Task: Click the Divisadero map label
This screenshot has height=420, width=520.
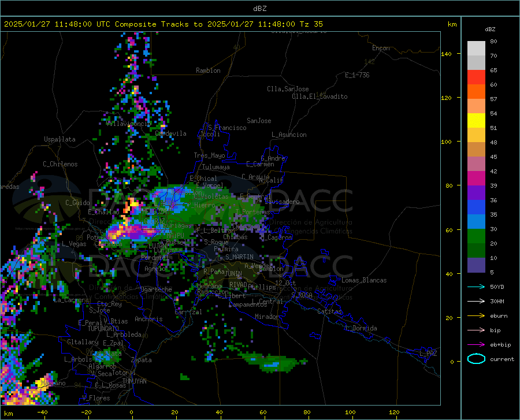Action: point(282,202)
